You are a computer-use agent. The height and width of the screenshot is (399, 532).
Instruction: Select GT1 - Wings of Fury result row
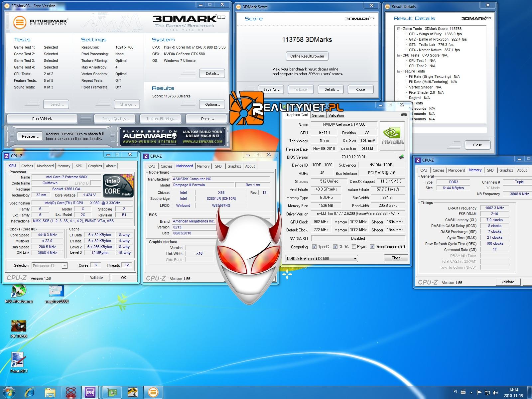coord(435,34)
